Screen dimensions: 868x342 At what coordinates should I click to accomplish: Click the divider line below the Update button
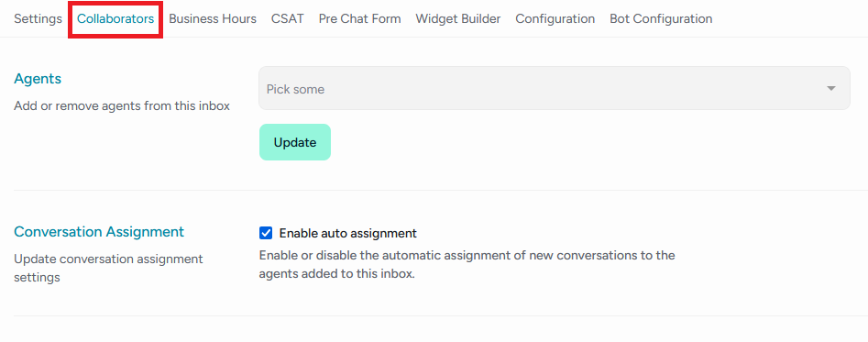click(441, 191)
